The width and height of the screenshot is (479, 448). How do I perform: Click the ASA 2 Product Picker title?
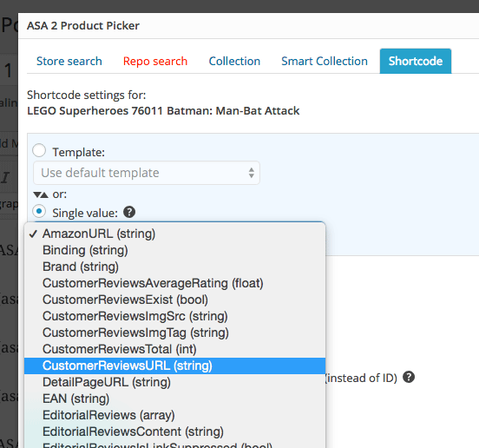83,26
